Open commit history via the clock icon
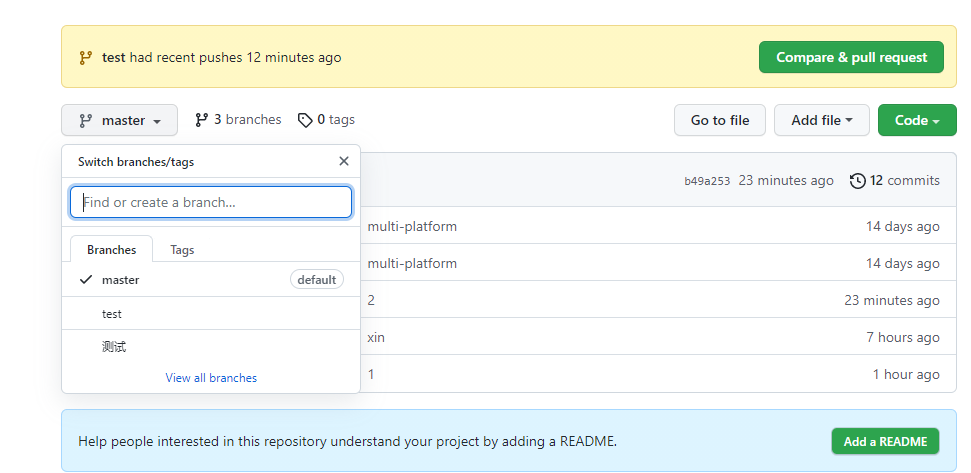 tap(858, 181)
